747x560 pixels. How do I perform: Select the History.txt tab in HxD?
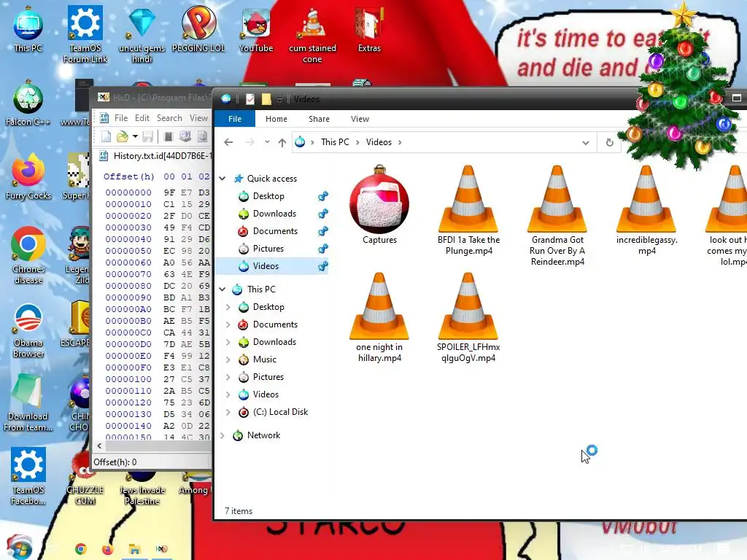point(155,156)
